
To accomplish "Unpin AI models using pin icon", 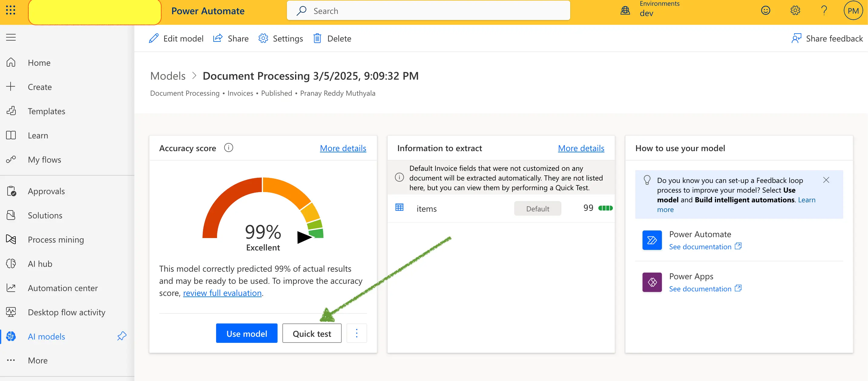I will [x=122, y=336].
